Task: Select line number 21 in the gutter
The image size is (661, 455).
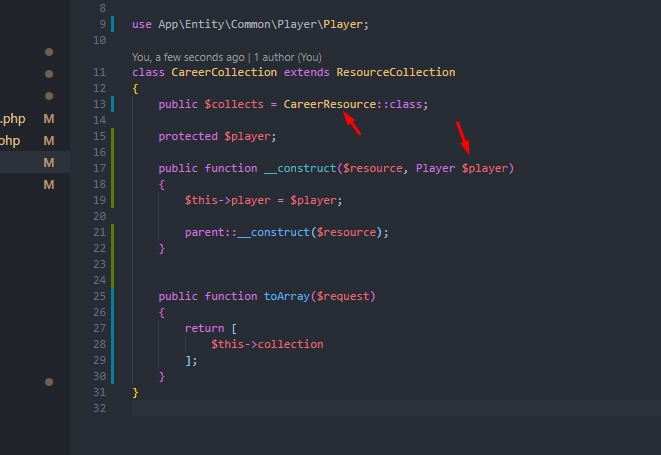Action: pos(99,232)
